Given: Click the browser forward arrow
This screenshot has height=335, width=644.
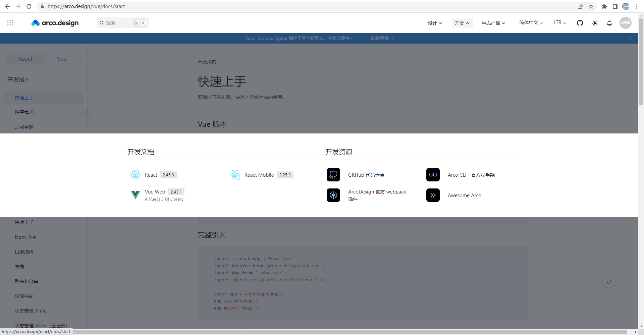Looking at the screenshot, I should [18, 6].
